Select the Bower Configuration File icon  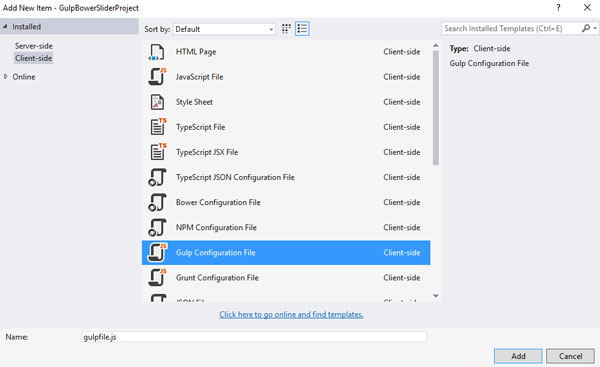pos(157,202)
